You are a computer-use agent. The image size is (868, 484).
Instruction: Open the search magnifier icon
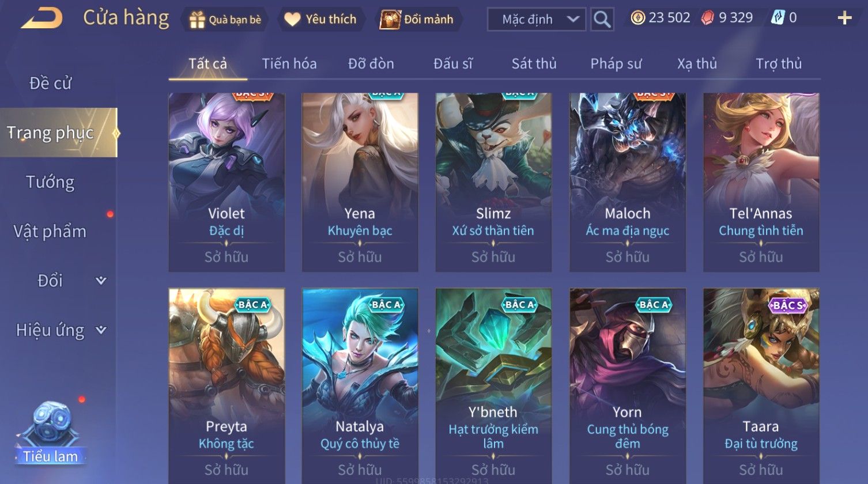(x=602, y=20)
